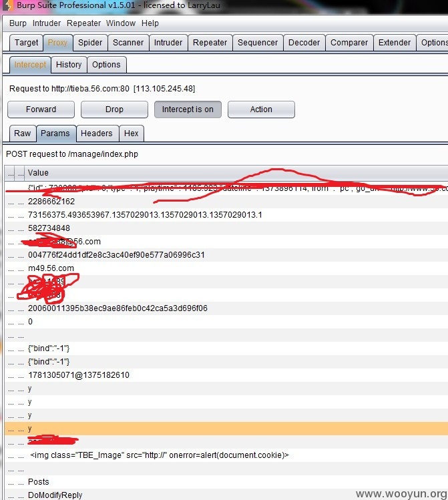448x500 pixels.
Task: Select the row with hash 004776f24dd1df2e8c3ac40ef90e577a06996c31
Action: (226, 255)
